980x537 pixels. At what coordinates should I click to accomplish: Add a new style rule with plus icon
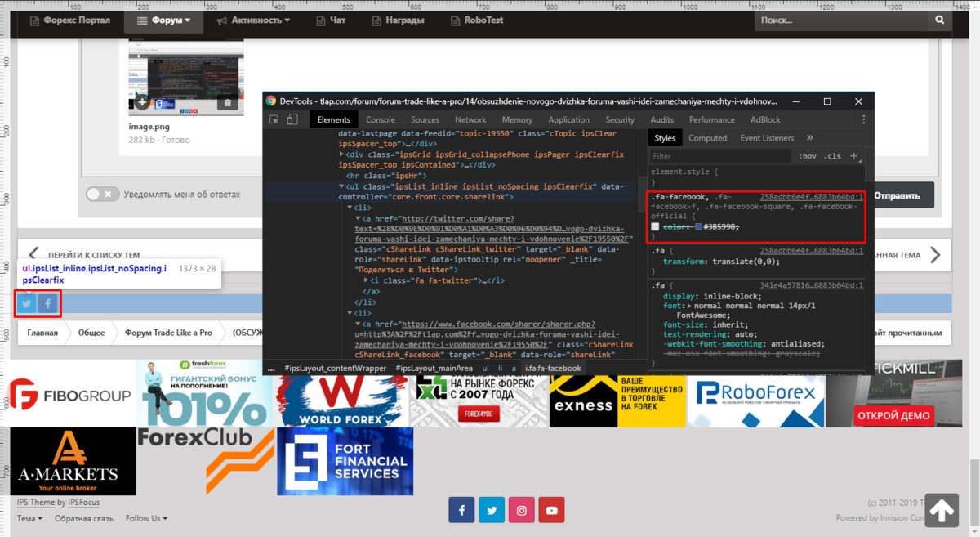(854, 155)
